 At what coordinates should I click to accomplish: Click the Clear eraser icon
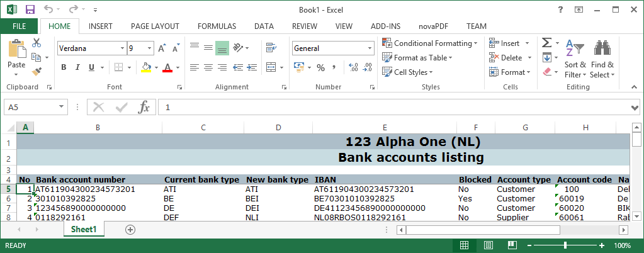tap(546, 72)
